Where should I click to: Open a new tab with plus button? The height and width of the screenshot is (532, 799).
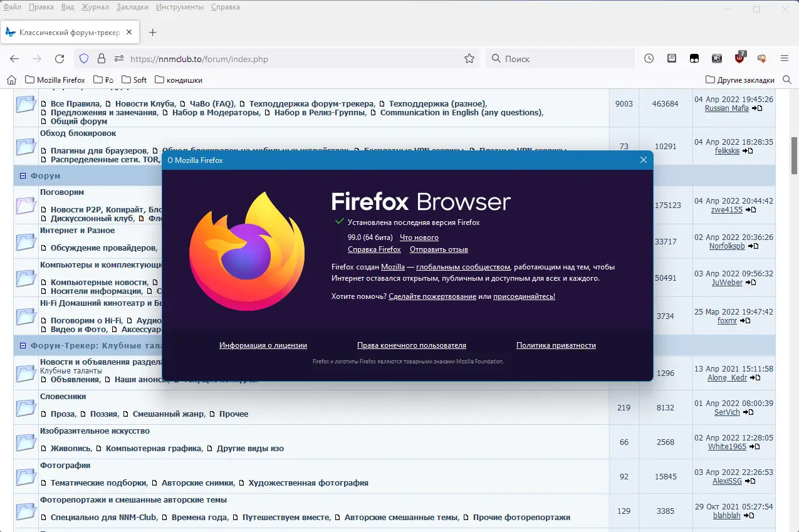point(152,32)
